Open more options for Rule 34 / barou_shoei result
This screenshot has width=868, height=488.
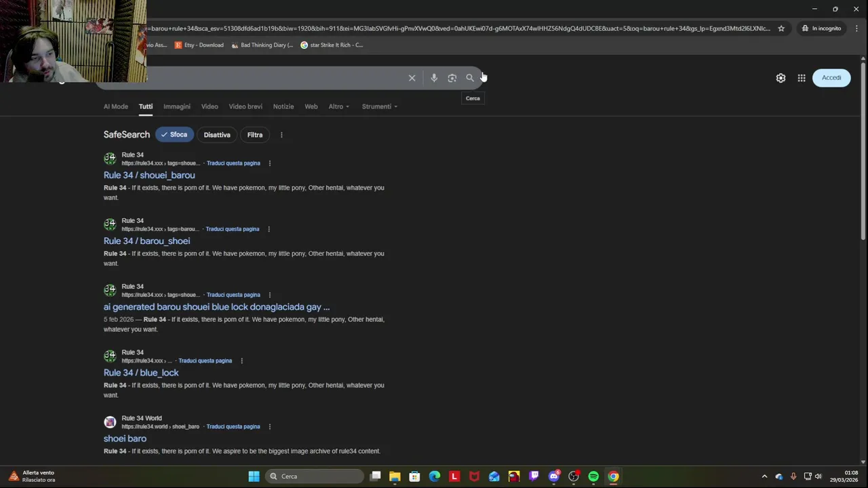point(269,229)
